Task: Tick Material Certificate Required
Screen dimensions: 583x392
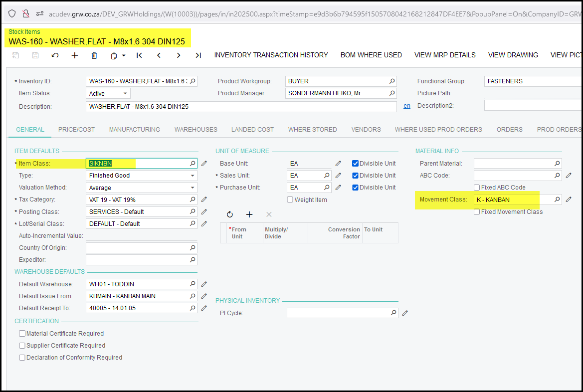Action: point(22,334)
